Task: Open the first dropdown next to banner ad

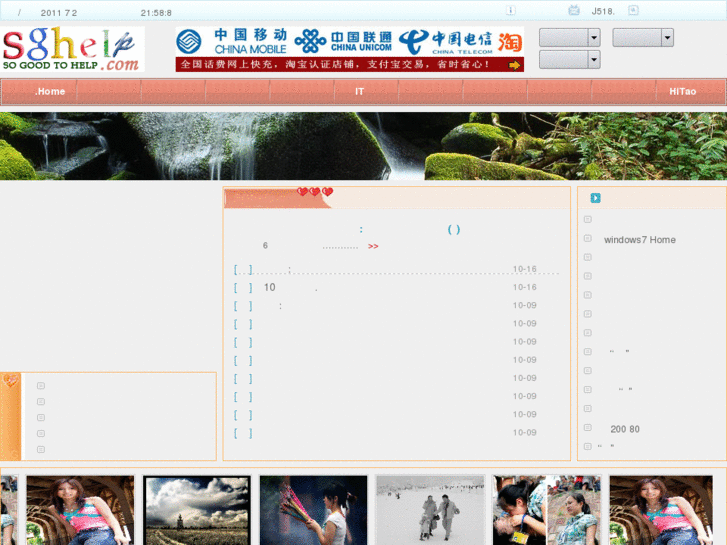Action: pyautogui.click(x=569, y=38)
